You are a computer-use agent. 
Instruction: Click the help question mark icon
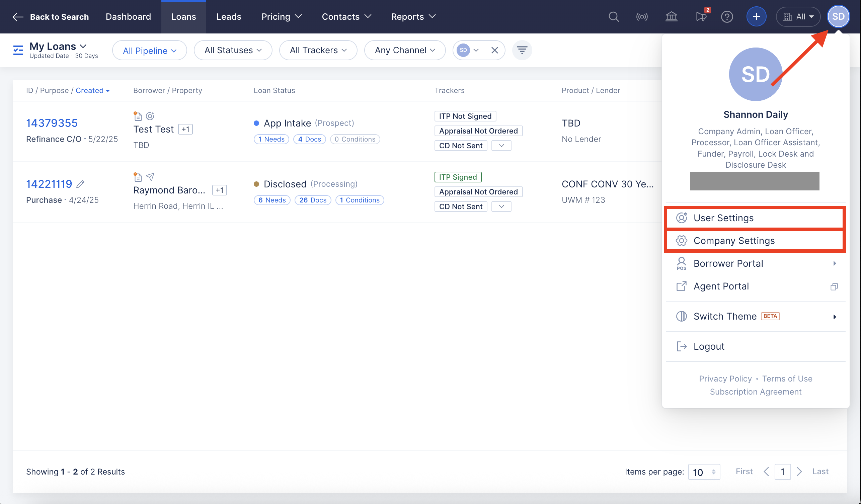[727, 16]
